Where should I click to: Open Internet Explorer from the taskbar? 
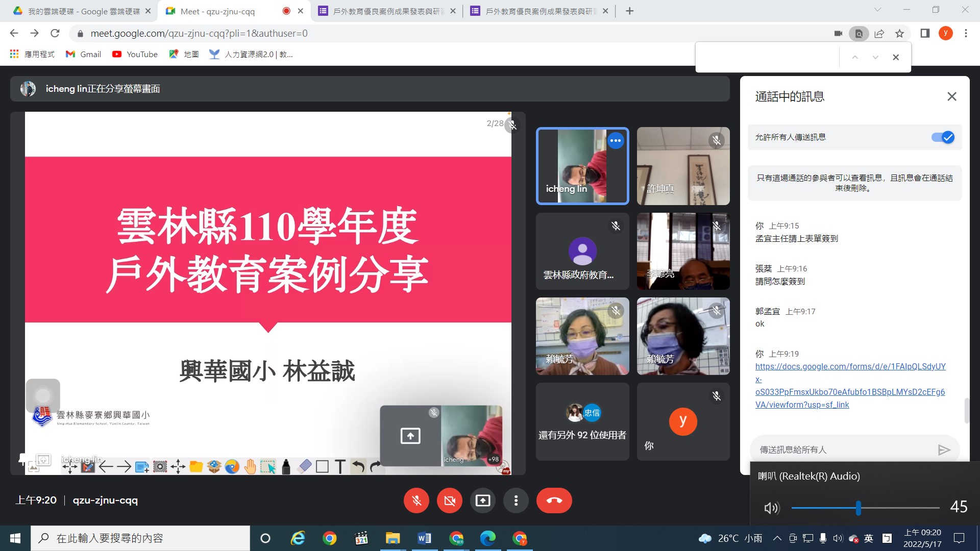(x=298, y=538)
